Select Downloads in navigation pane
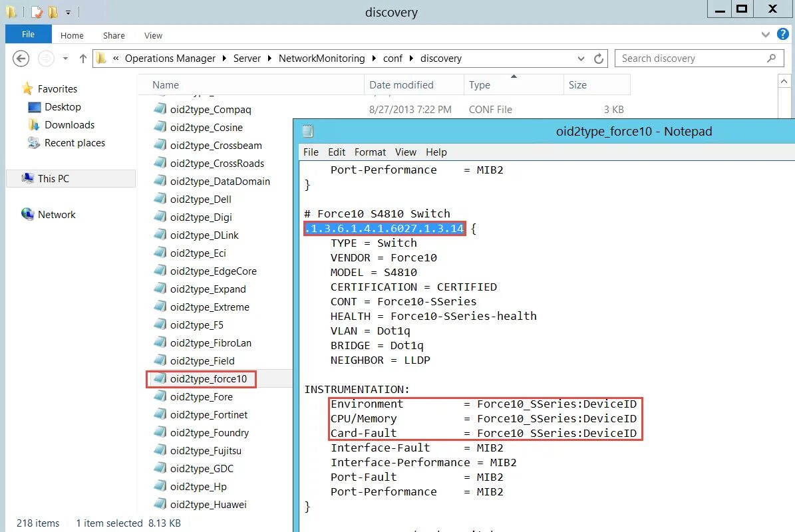This screenshot has width=795, height=532. pyautogui.click(x=69, y=125)
